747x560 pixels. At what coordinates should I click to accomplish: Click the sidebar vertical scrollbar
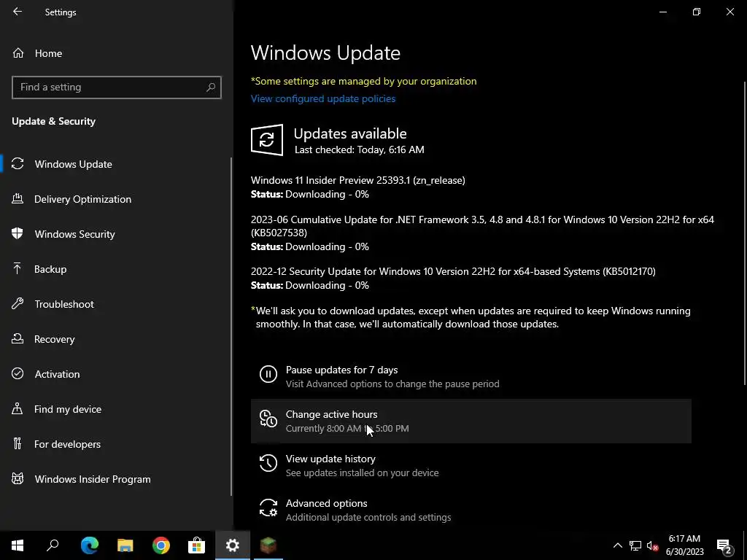coord(231,327)
